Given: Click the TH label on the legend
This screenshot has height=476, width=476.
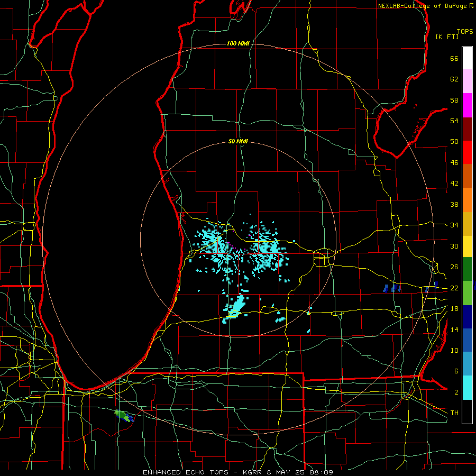Looking at the screenshot, I should (x=454, y=413).
